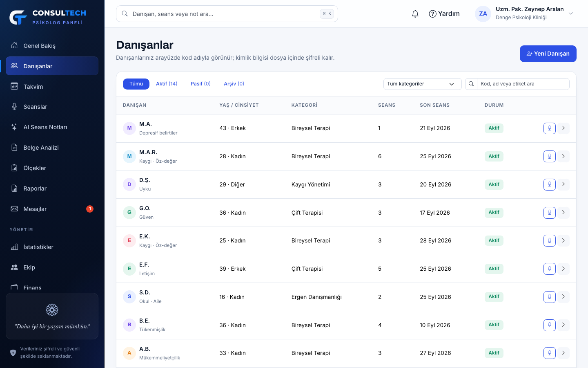Open M.A. client details chevron
This screenshot has height=368, width=588.
[563, 128]
